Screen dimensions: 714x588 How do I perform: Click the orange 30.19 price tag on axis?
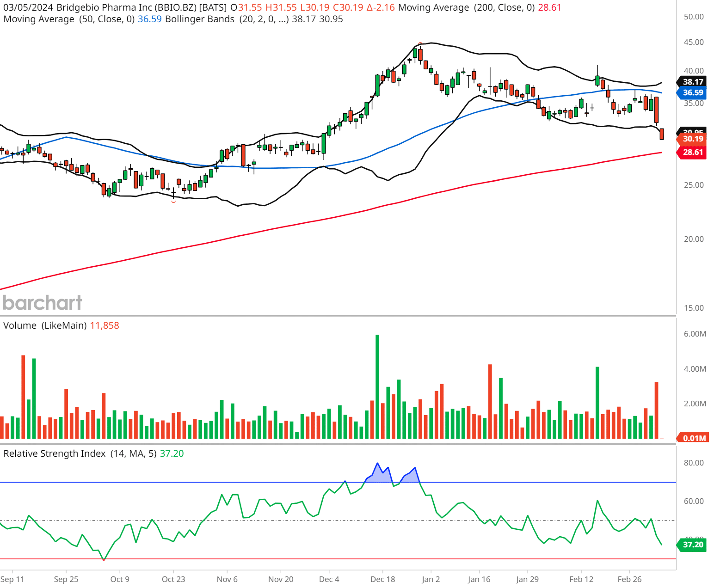click(692, 139)
